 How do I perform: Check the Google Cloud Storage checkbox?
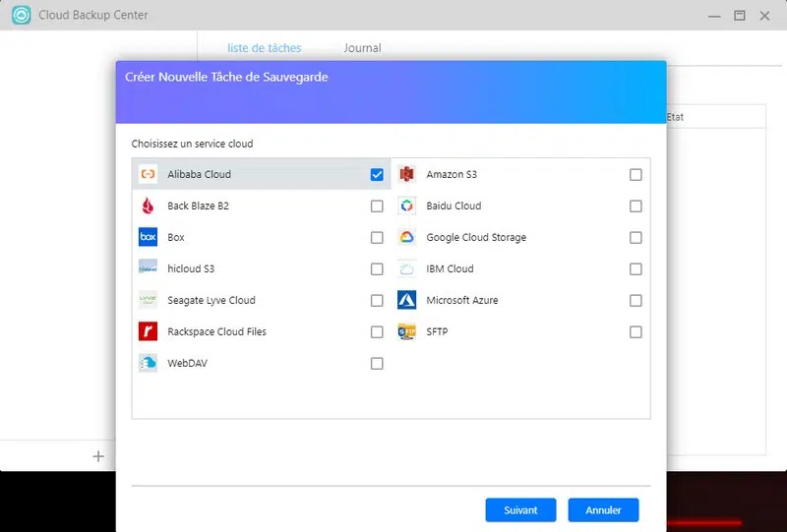click(x=636, y=237)
